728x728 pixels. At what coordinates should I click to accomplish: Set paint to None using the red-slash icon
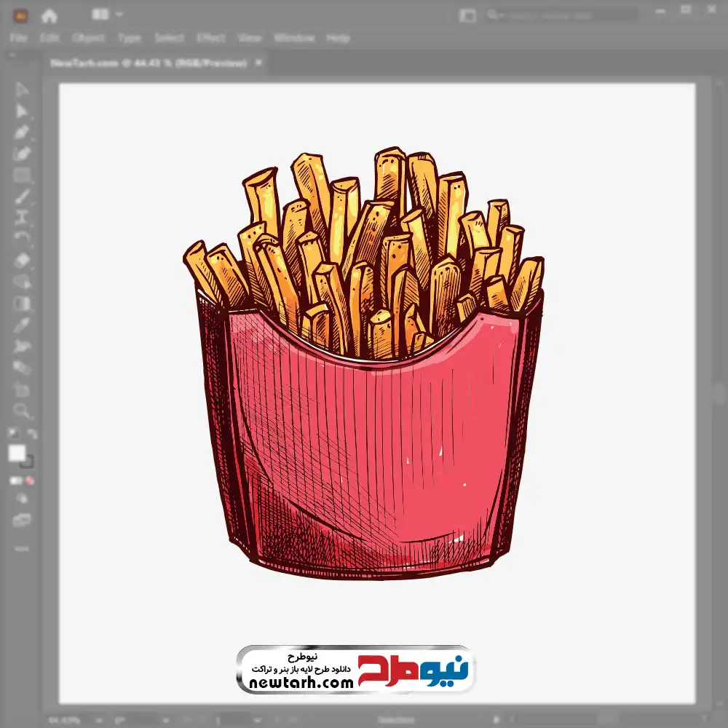tap(31, 480)
